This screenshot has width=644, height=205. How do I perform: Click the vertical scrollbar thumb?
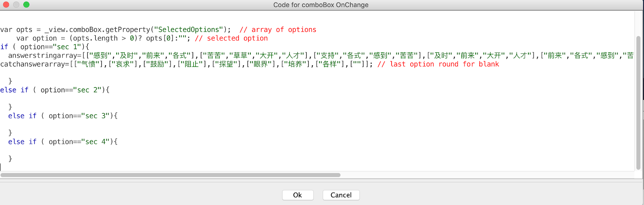click(638, 103)
